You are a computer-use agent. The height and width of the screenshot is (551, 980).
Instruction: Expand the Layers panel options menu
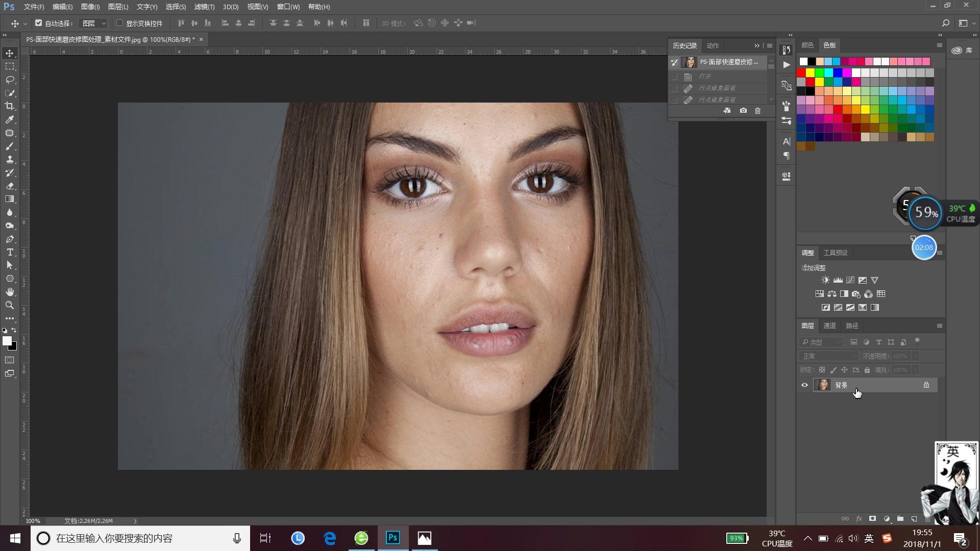coord(939,325)
